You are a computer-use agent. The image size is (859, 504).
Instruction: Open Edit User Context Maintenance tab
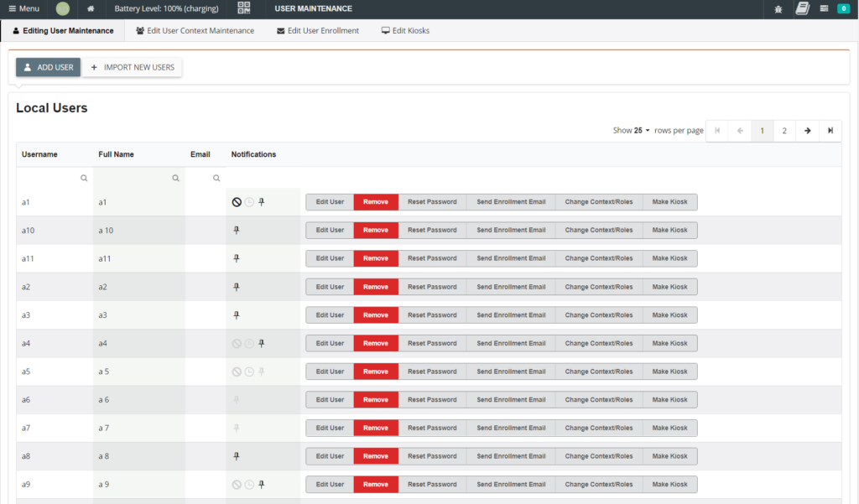pyautogui.click(x=195, y=31)
